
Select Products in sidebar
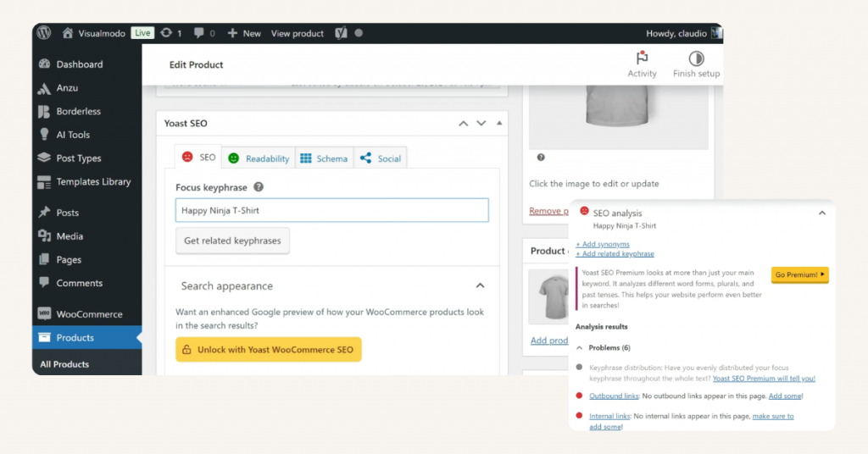[87, 337]
